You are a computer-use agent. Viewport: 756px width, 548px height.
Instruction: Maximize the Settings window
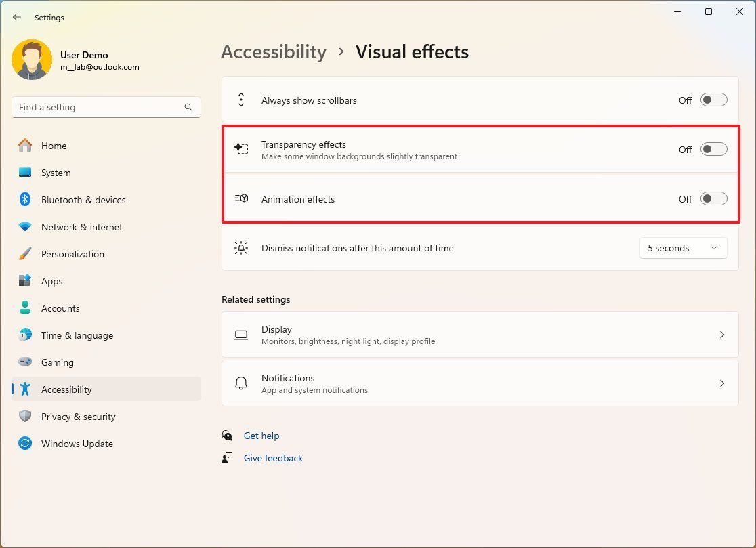[x=709, y=12]
